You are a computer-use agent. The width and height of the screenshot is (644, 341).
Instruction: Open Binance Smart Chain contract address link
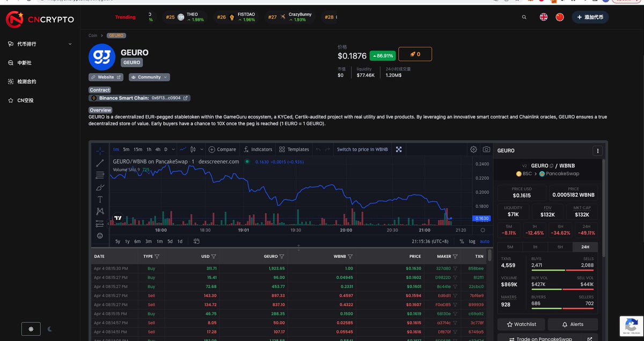tap(140, 98)
